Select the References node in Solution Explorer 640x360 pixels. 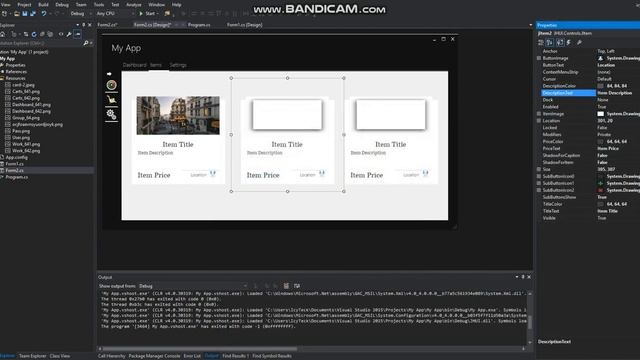pyautogui.click(x=16, y=71)
